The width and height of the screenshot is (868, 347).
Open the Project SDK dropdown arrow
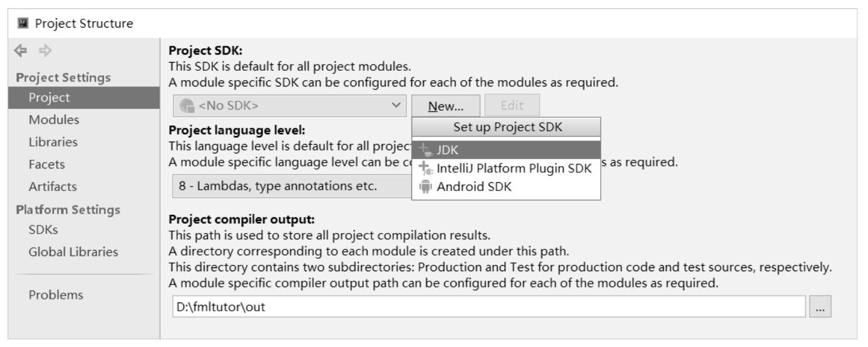tap(395, 106)
